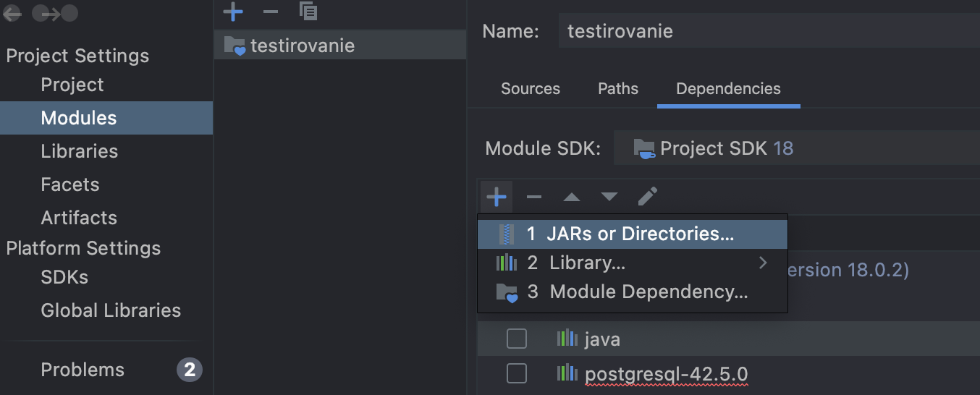Copy the selected module
980x395 pixels.
coord(308,11)
